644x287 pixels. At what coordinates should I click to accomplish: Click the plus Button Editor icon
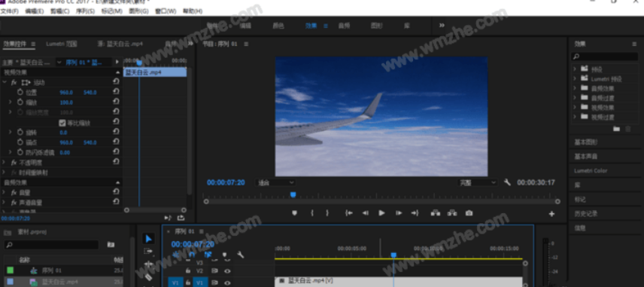[551, 214]
